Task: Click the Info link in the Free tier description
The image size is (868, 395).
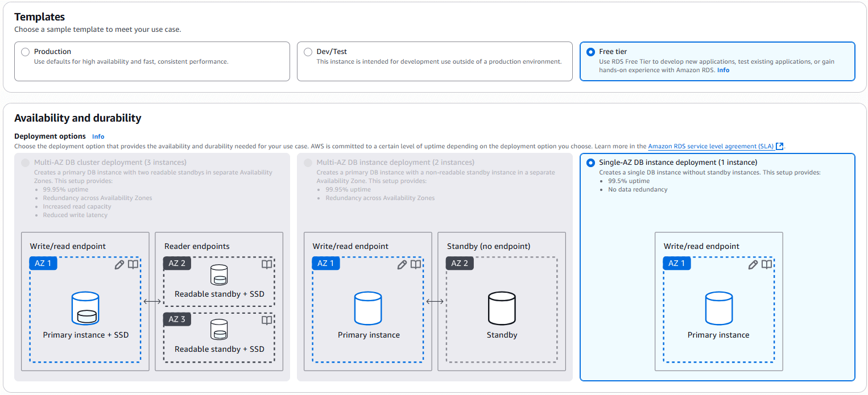Action: [x=722, y=69]
